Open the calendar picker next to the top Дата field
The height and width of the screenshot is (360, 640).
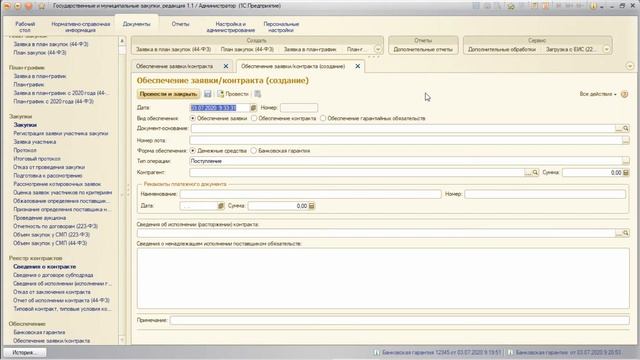click(253, 108)
